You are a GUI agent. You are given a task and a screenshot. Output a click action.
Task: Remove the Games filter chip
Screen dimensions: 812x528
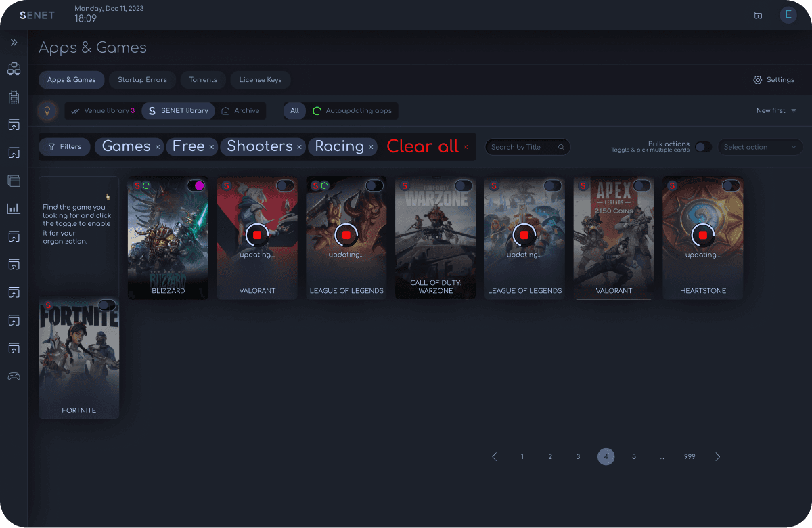tap(158, 147)
